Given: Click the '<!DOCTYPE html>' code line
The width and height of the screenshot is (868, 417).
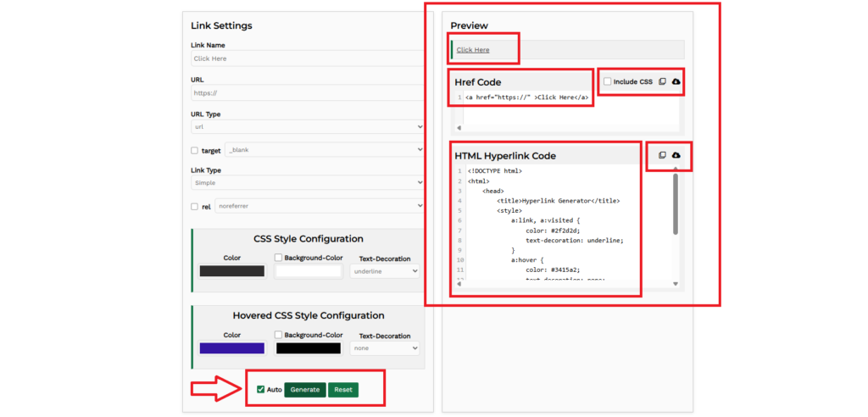Looking at the screenshot, I should pos(495,171).
